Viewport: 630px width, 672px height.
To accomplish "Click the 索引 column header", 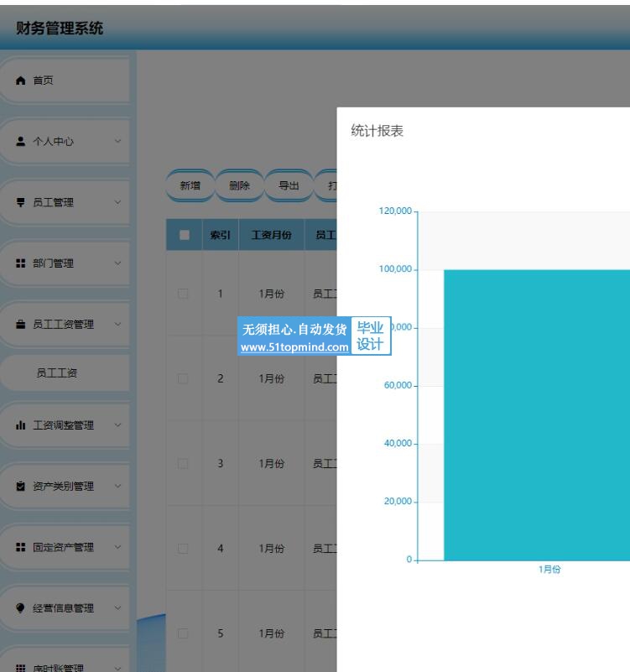I will [221, 235].
